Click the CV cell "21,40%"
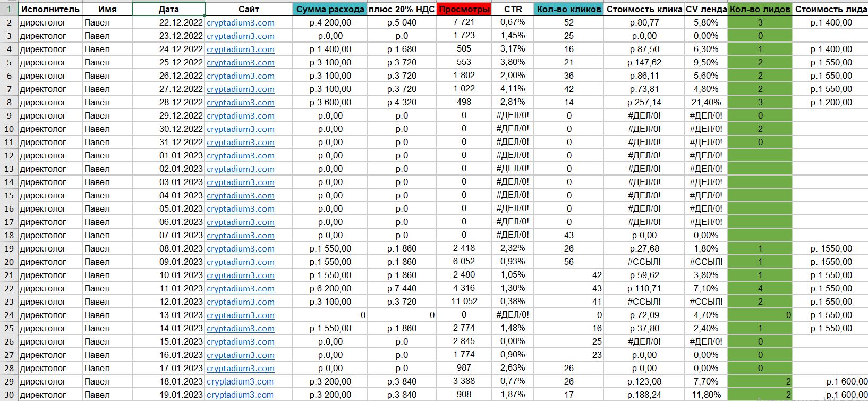The width and height of the screenshot is (868, 401). point(706,102)
